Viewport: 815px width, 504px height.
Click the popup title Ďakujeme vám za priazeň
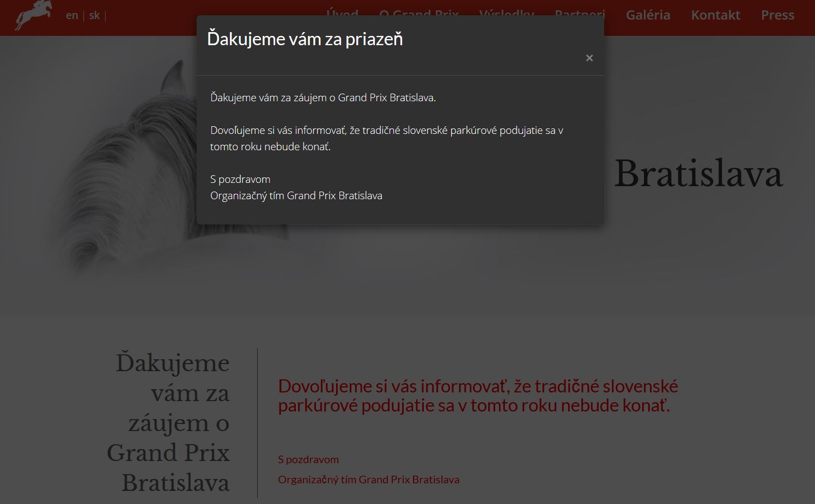[305, 39]
